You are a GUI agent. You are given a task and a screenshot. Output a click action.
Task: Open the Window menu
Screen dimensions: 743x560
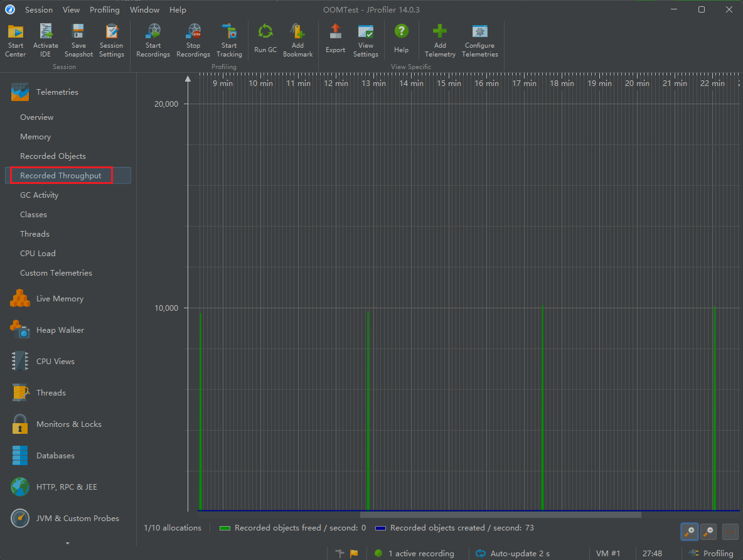(x=144, y=9)
